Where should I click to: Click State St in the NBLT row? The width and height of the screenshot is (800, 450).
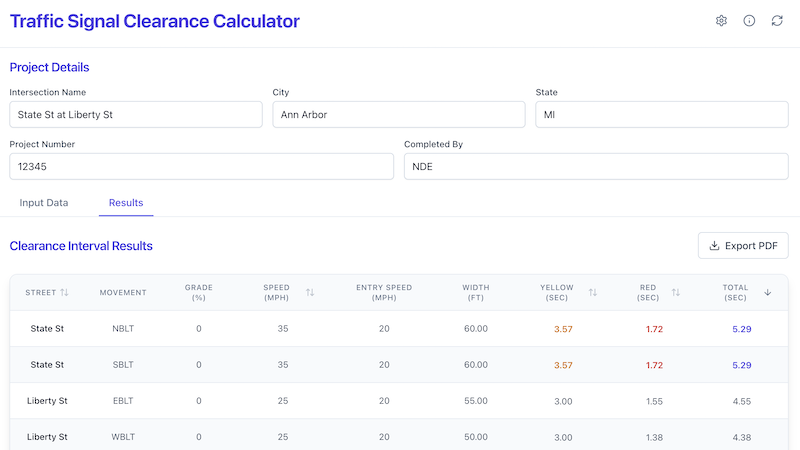[47, 329]
